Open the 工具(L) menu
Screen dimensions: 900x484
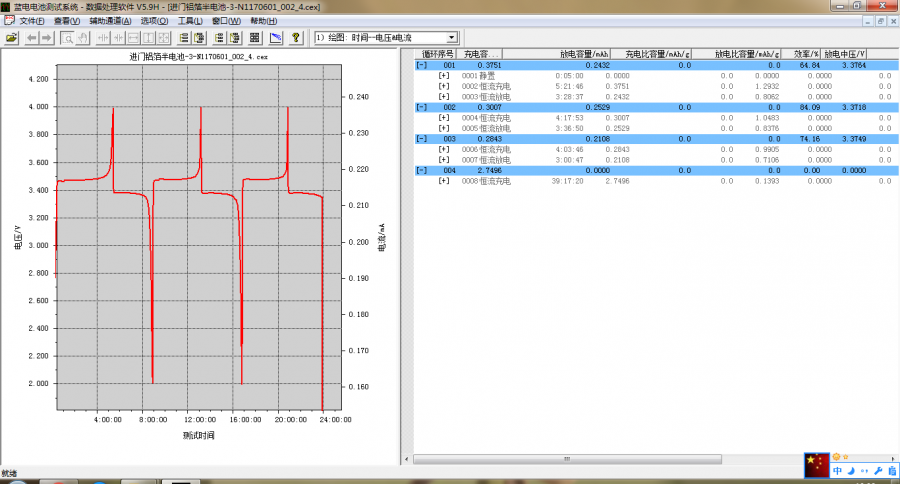click(x=190, y=20)
